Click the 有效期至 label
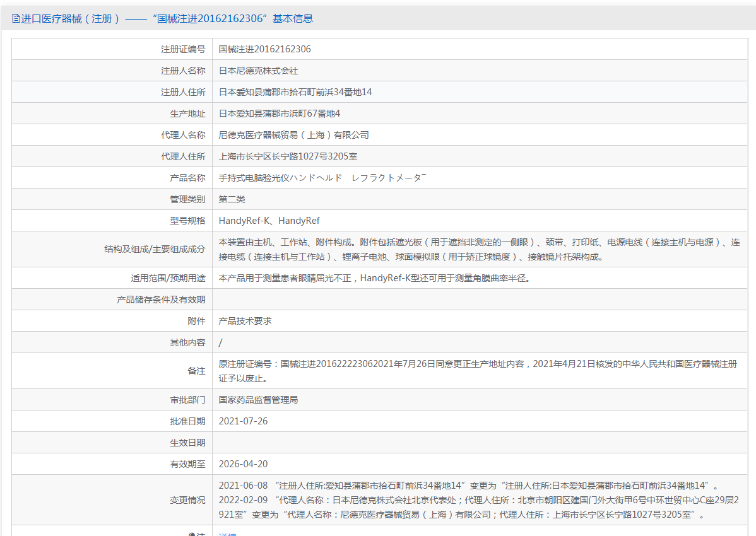The height and width of the screenshot is (536, 756). click(x=187, y=464)
